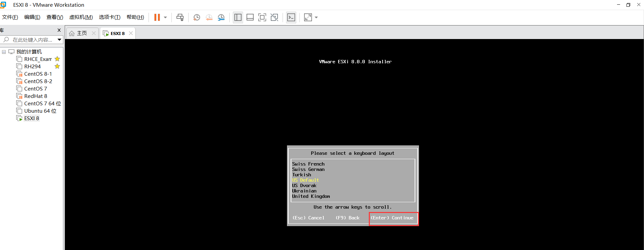The width and height of the screenshot is (644, 250).
Task: Open the 虚拟机(M) menu
Action: click(81, 17)
